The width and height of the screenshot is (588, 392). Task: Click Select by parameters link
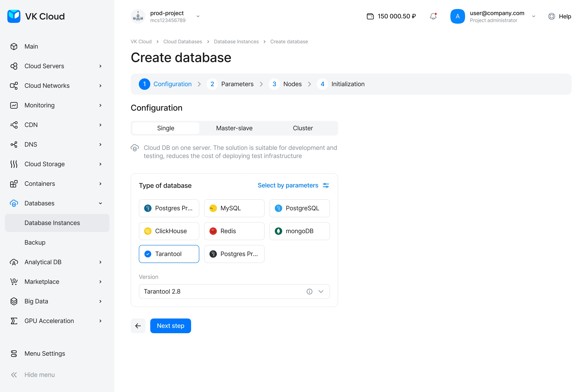288,185
